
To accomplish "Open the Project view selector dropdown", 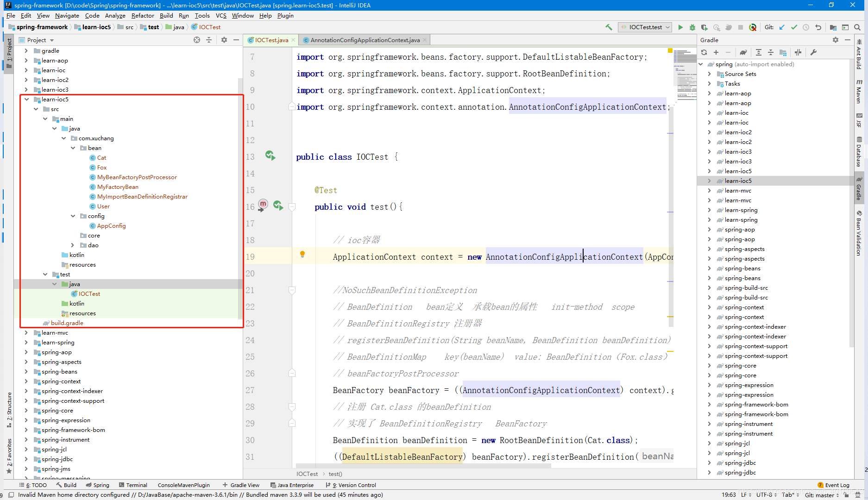I will [41, 40].
